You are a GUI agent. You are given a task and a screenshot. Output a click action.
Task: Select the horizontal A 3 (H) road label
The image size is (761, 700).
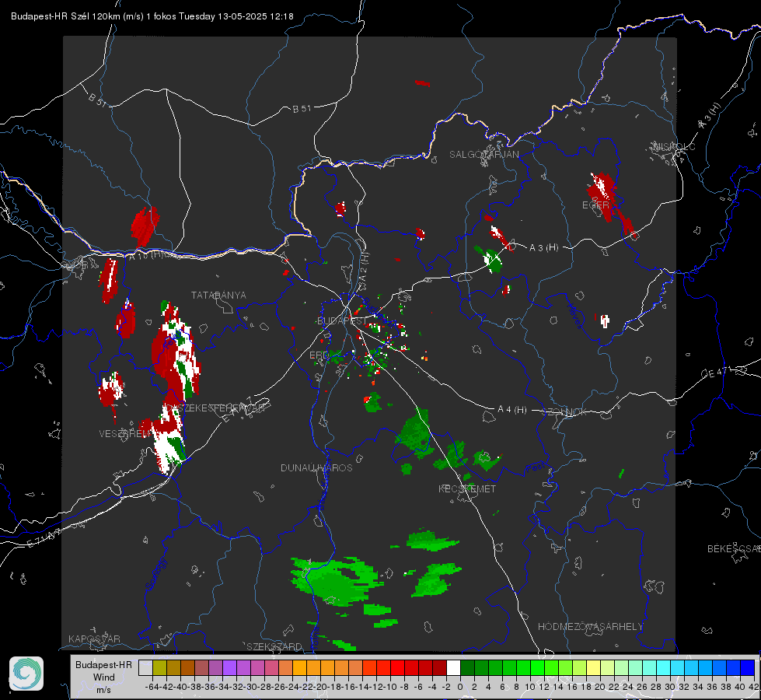click(x=543, y=248)
